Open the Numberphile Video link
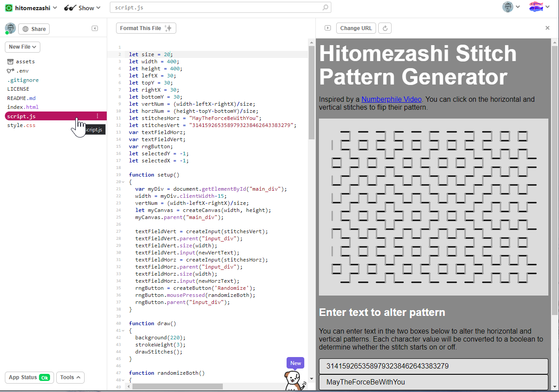Viewport: 559px width, 392px height. (x=392, y=99)
